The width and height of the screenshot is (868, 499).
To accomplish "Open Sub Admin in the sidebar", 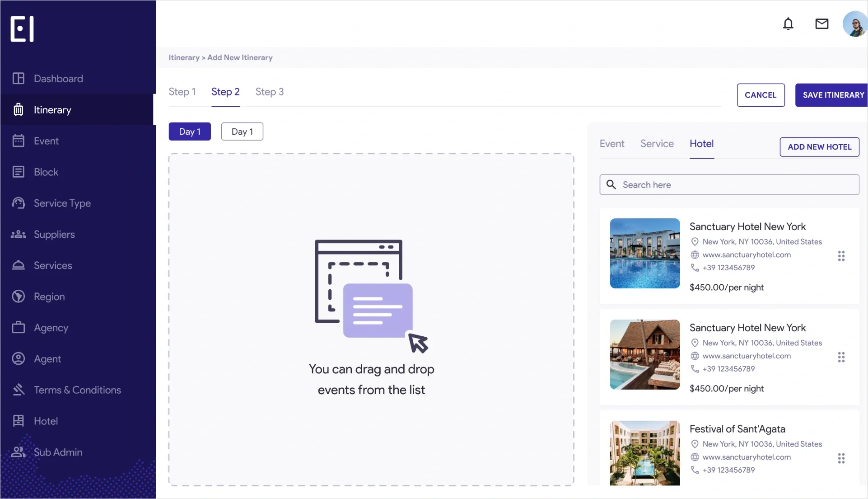I will coord(58,452).
